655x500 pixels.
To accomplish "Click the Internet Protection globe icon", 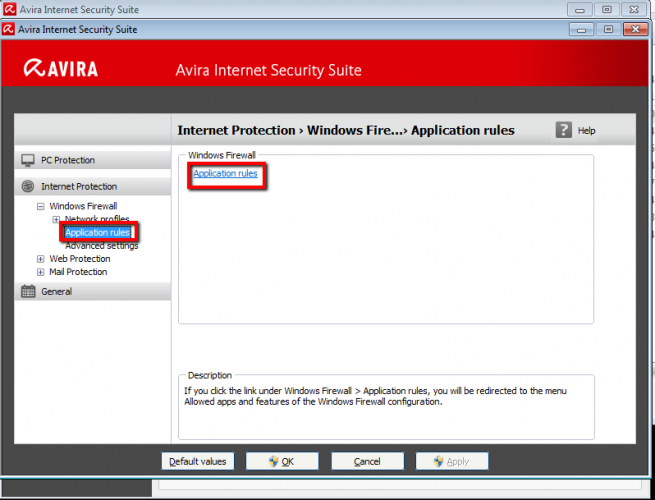I will [x=28, y=186].
